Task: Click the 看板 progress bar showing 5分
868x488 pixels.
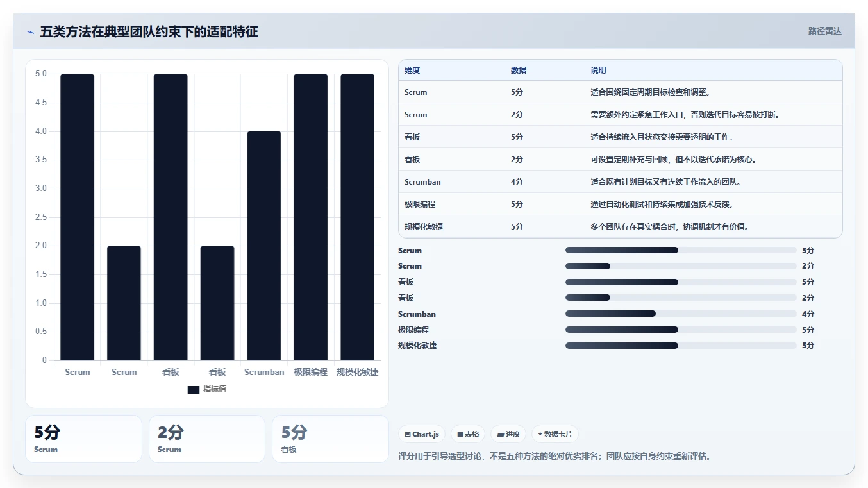Action: click(681, 282)
